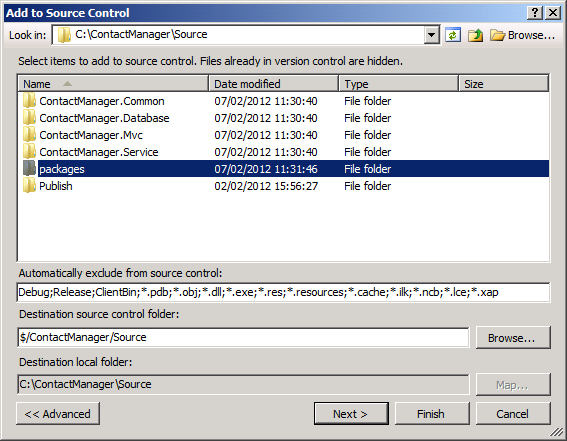Edit the exclusion patterns field
Image resolution: width=567 pixels, height=441 pixels.
click(284, 292)
